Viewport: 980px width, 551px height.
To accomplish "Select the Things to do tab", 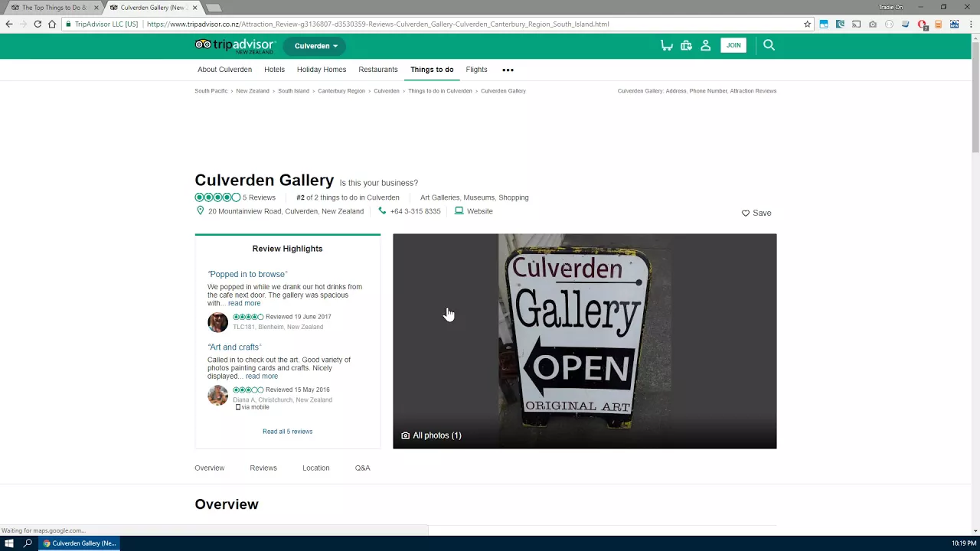I will click(432, 70).
